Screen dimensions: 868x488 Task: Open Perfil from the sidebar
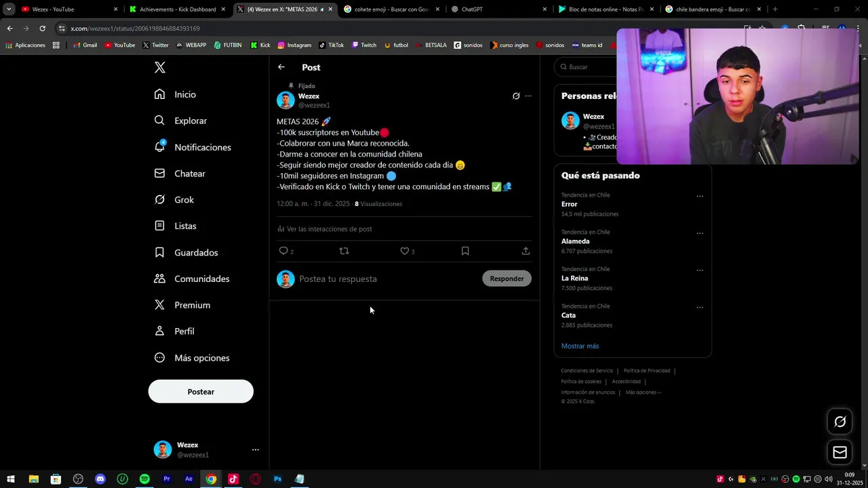pos(174,331)
